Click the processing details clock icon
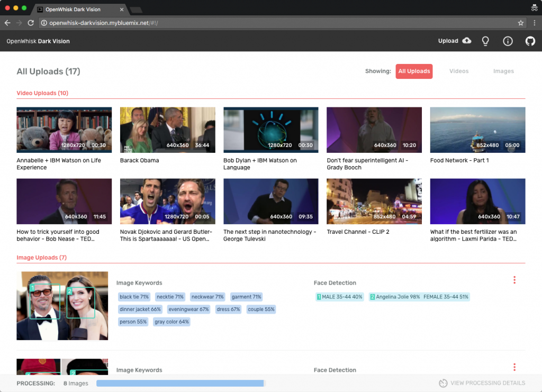The image size is (542, 392). (443, 383)
